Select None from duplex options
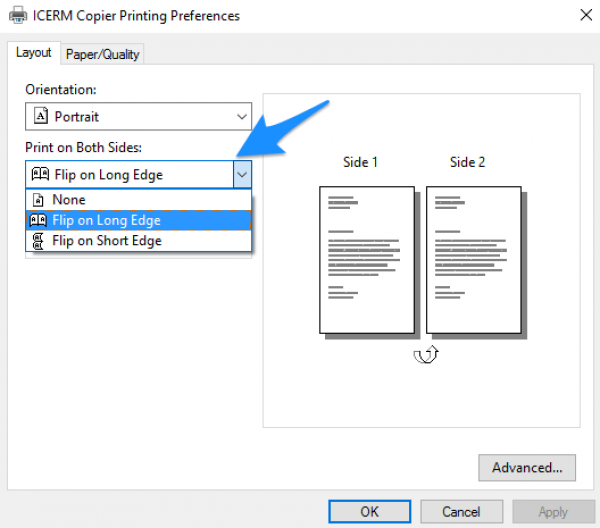The width and height of the screenshot is (600, 528). pos(139,200)
